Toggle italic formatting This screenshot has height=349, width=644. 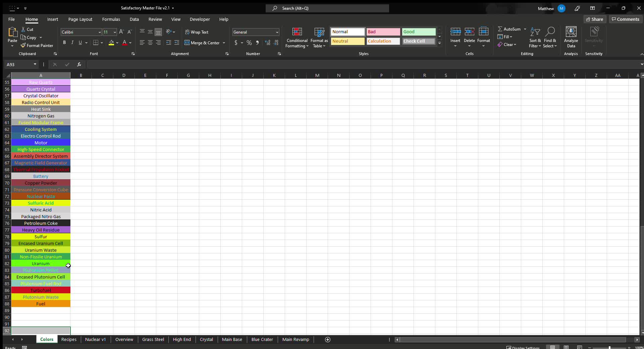click(x=72, y=43)
